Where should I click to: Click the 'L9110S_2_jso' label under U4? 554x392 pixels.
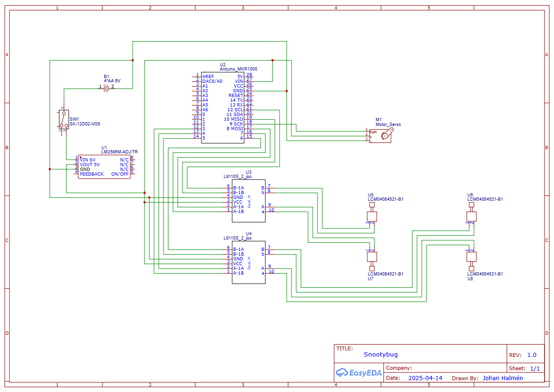(x=237, y=238)
